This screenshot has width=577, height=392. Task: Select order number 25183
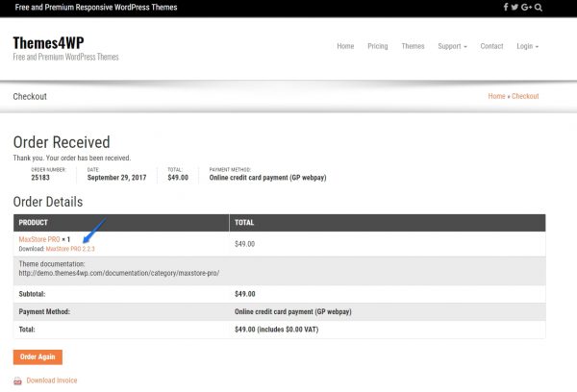coord(40,178)
